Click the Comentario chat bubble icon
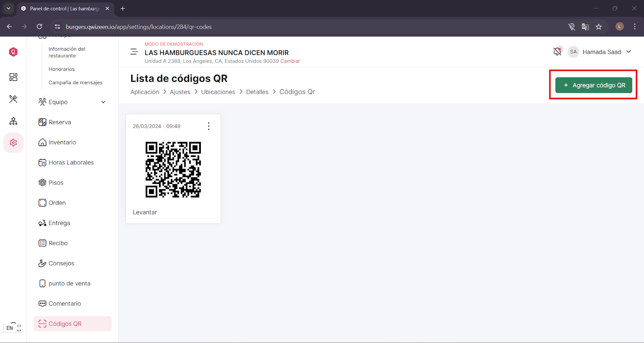The height and width of the screenshot is (343, 644). pos(42,304)
